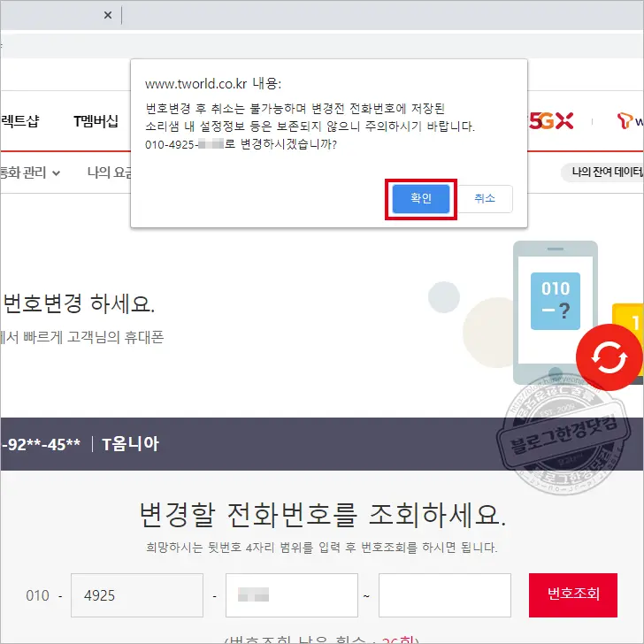Focus the blurred four-digit start range field
Viewport: 644px width, 644px height.
click(292, 595)
